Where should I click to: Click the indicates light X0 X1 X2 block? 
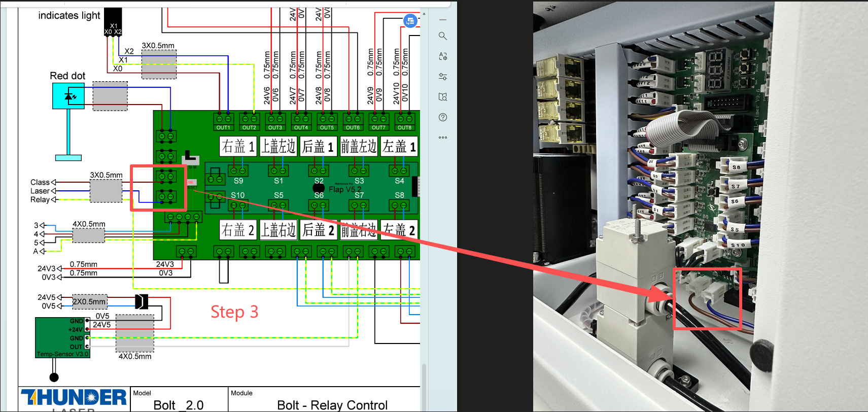point(113,22)
